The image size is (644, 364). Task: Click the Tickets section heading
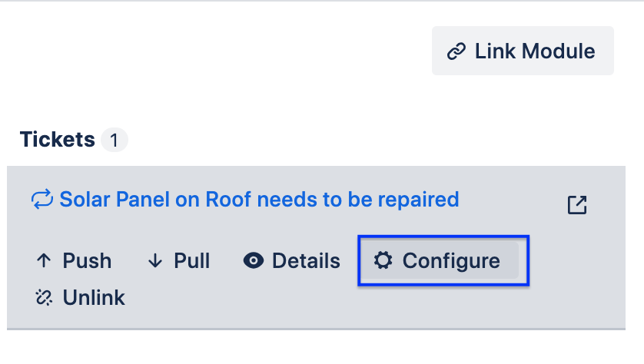coord(58,140)
